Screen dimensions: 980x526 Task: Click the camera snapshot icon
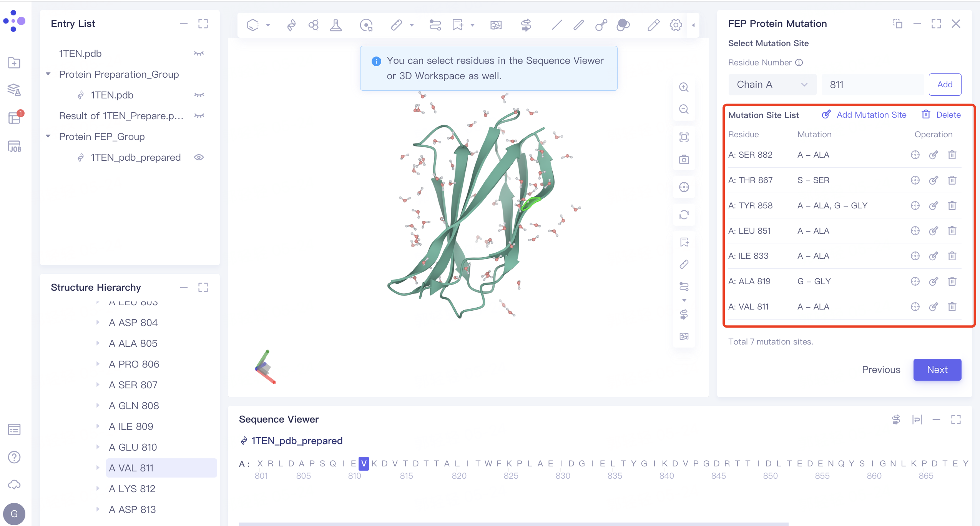(x=684, y=160)
